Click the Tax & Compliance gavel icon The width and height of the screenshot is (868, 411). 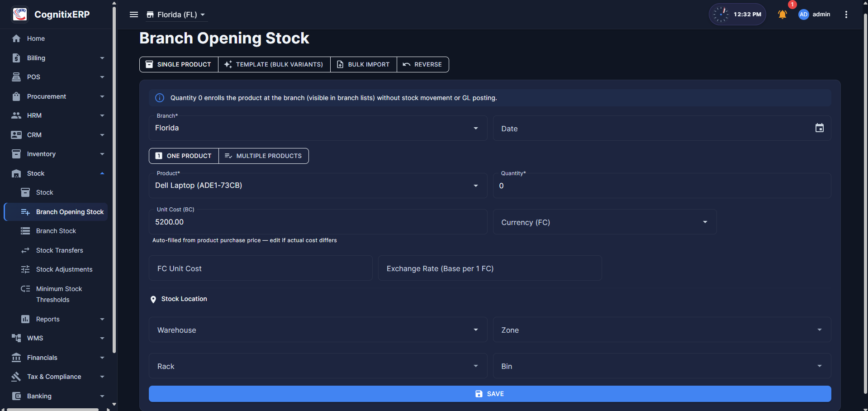(x=16, y=377)
